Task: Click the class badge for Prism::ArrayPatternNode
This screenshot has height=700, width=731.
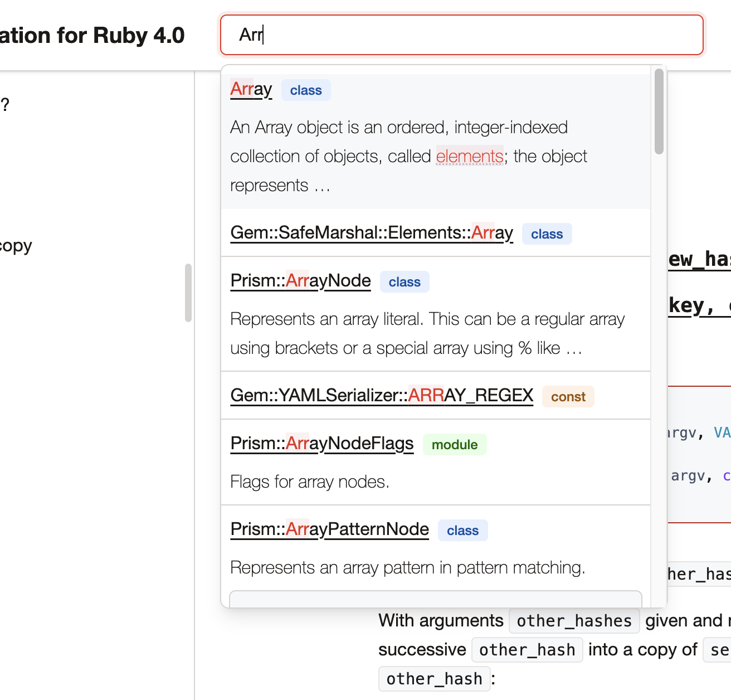Action: (x=462, y=530)
